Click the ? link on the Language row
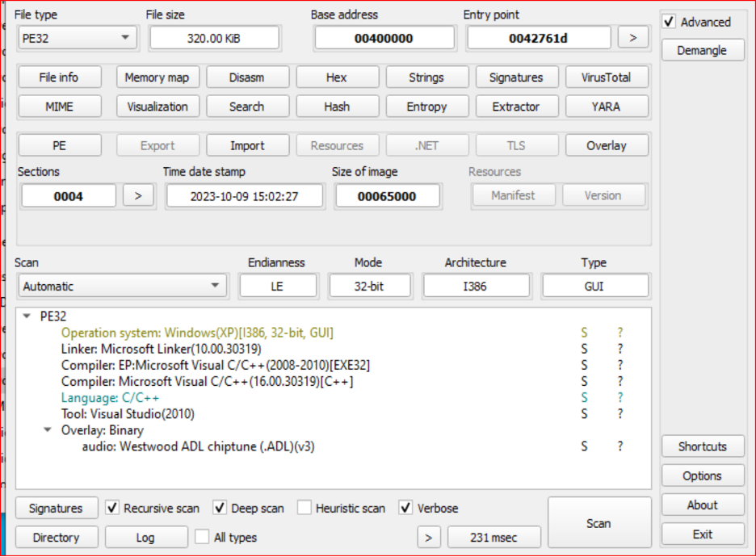Screen dimensions: 756x557 click(x=620, y=397)
